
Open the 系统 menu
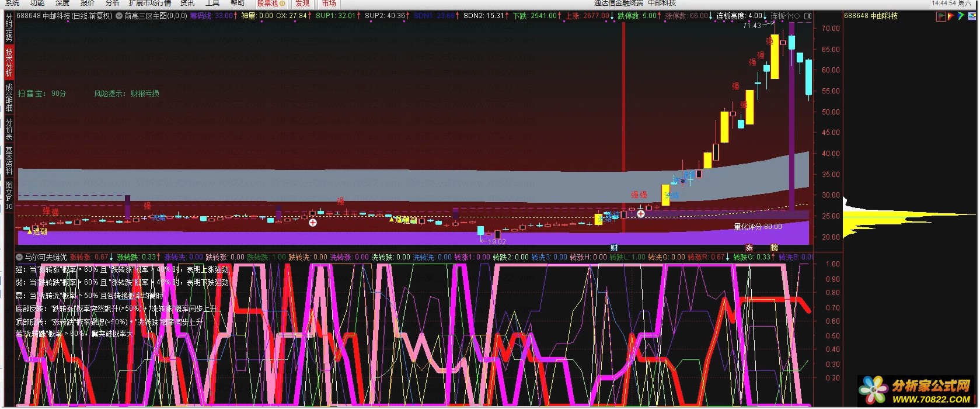(x=12, y=3)
